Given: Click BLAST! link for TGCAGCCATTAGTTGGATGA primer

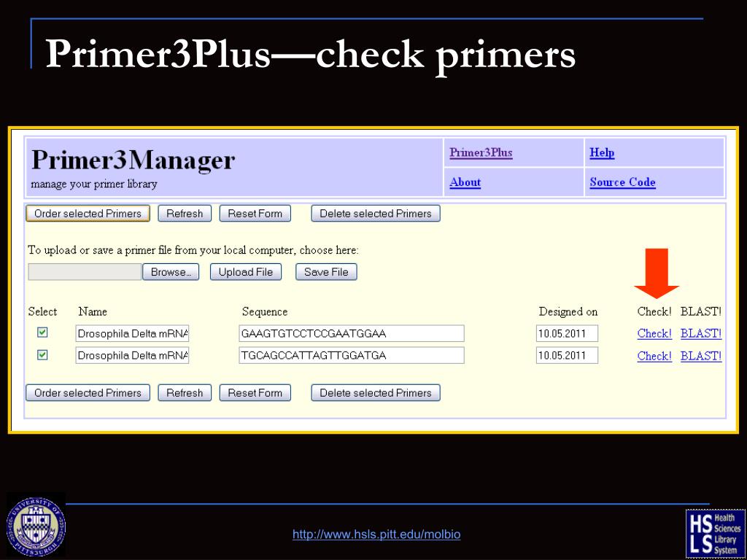Looking at the screenshot, I should click(701, 356).
